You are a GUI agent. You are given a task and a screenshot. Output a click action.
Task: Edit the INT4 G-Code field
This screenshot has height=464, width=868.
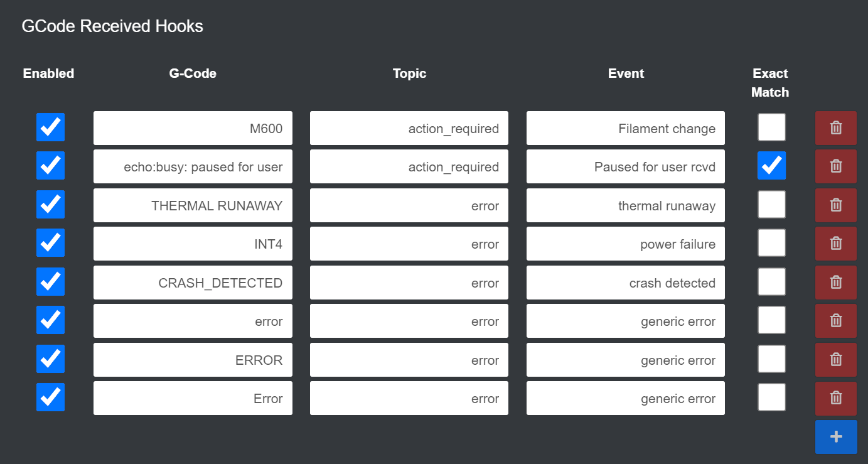coord(193,244)
